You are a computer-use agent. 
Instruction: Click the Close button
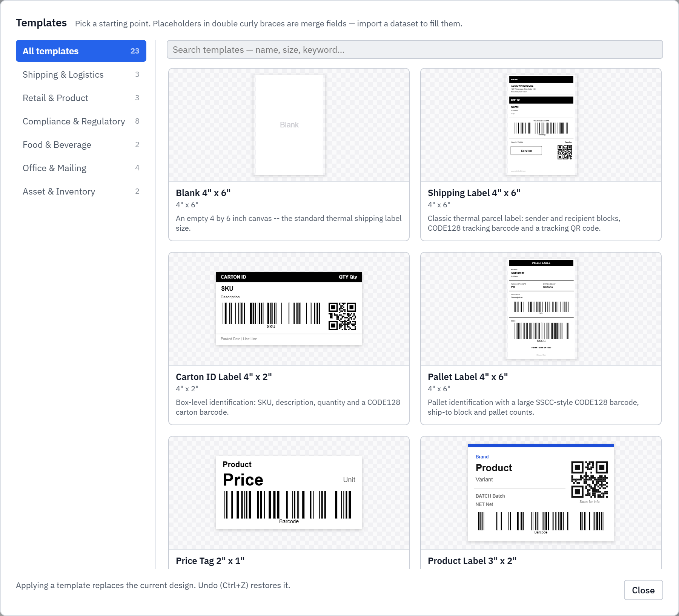tap(643, 590)
